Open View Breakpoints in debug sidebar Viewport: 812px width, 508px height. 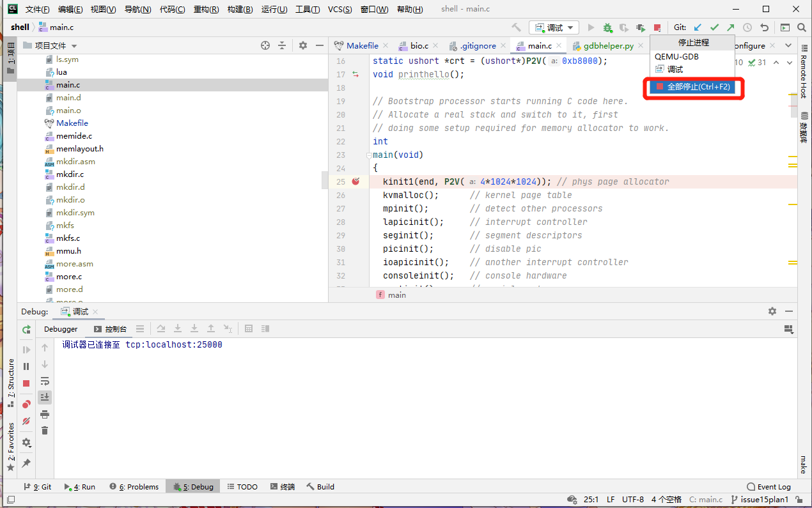(x=26, y=404)
